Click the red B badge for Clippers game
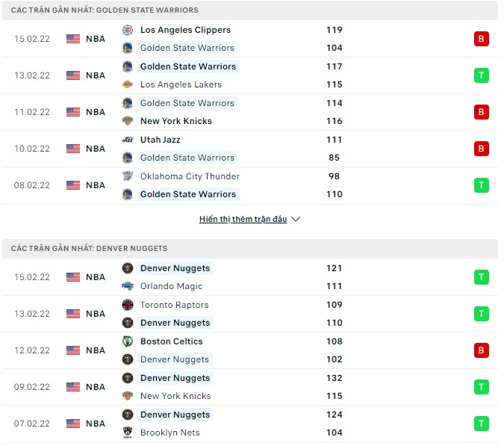 click(x=482, y=39)
